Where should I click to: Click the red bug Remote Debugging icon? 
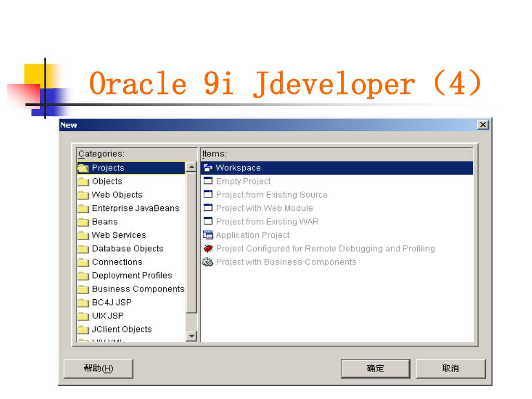point(208,248)
